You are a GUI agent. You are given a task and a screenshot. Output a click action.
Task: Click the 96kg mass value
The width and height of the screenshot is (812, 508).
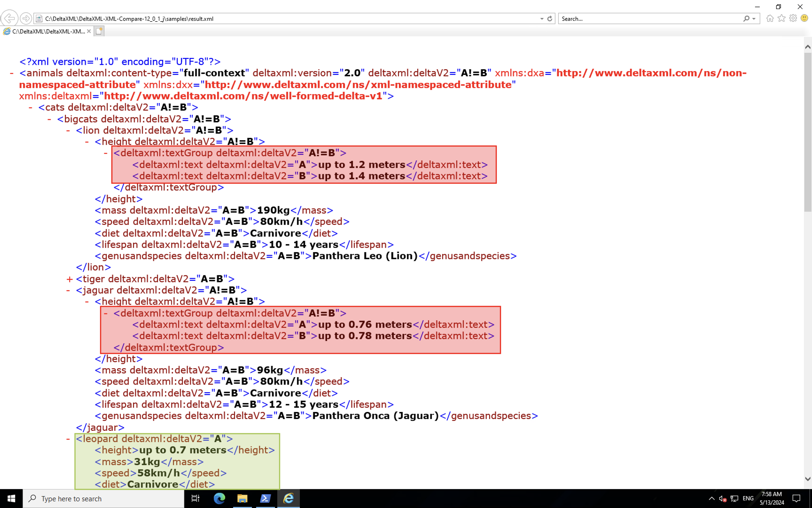270,370
